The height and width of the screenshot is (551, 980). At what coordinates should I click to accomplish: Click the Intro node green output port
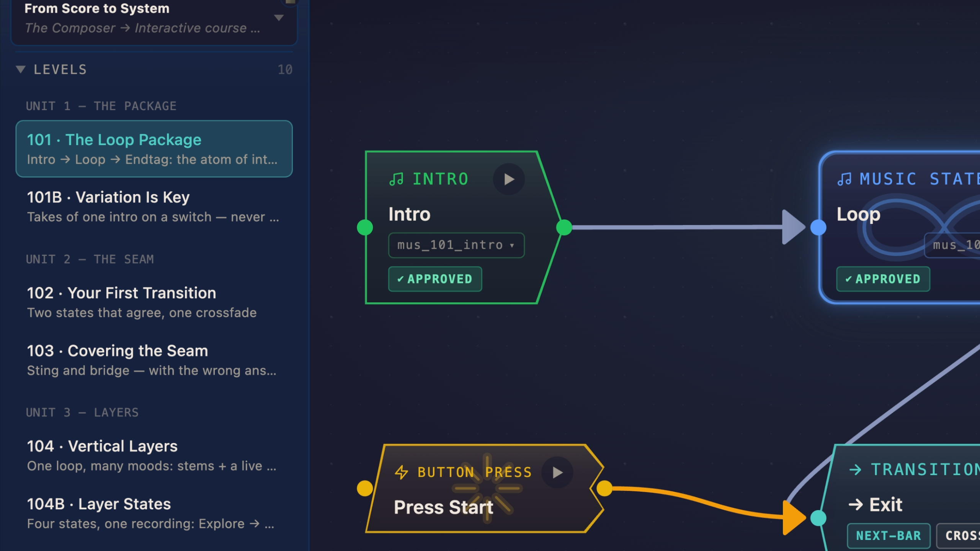click(x=564, y=227)
